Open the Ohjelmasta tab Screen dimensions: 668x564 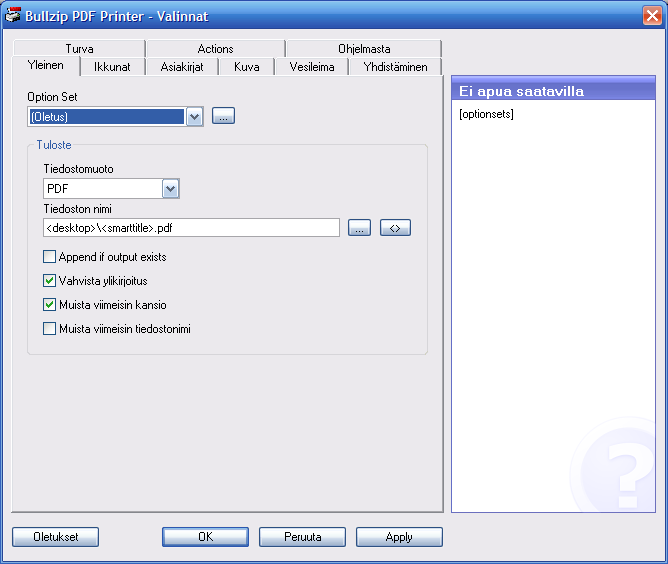point(364,49)
